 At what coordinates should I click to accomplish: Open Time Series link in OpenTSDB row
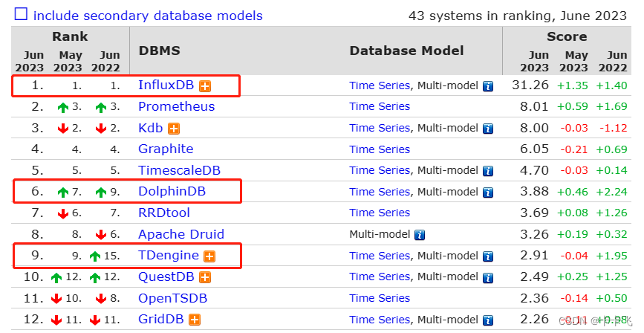coord(380,298)
